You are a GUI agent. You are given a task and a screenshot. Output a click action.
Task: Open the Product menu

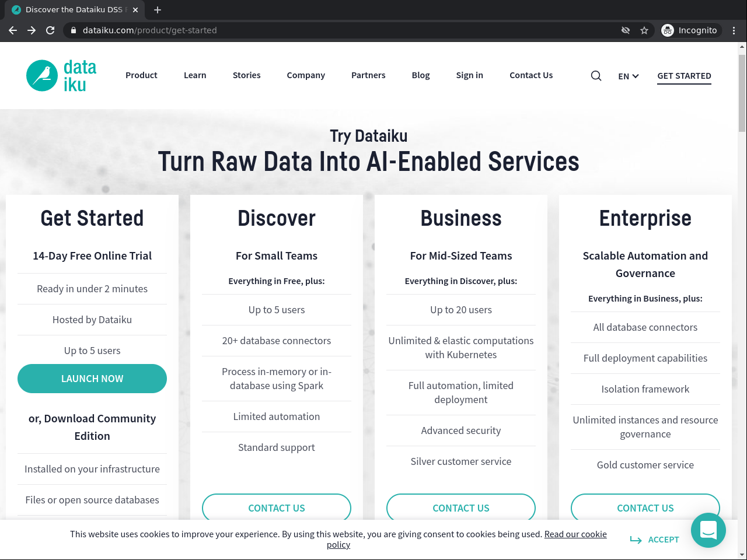[141, 75]
